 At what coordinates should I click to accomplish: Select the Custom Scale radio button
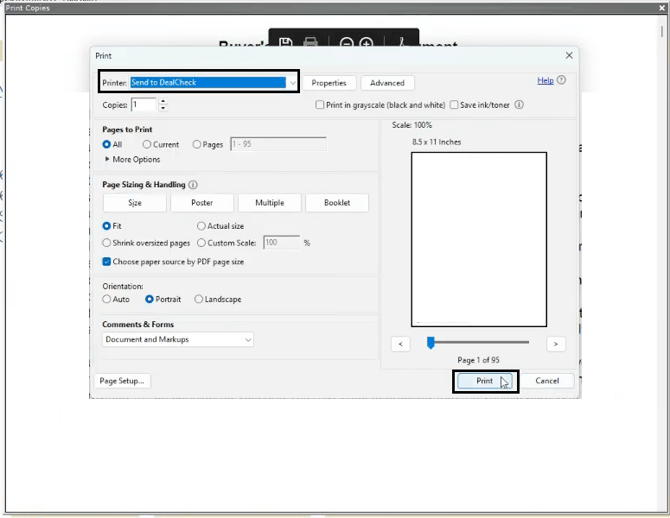tap(201, 243)
